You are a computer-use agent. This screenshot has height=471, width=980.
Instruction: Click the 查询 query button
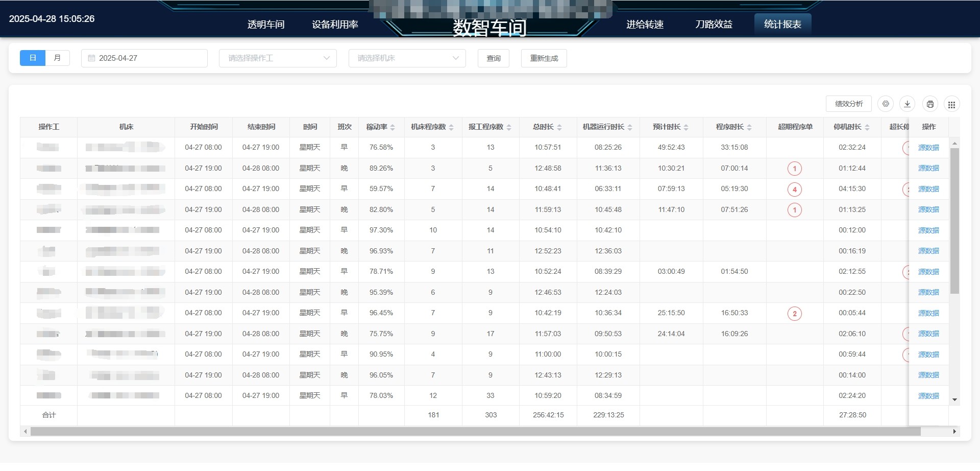[493, 58]
